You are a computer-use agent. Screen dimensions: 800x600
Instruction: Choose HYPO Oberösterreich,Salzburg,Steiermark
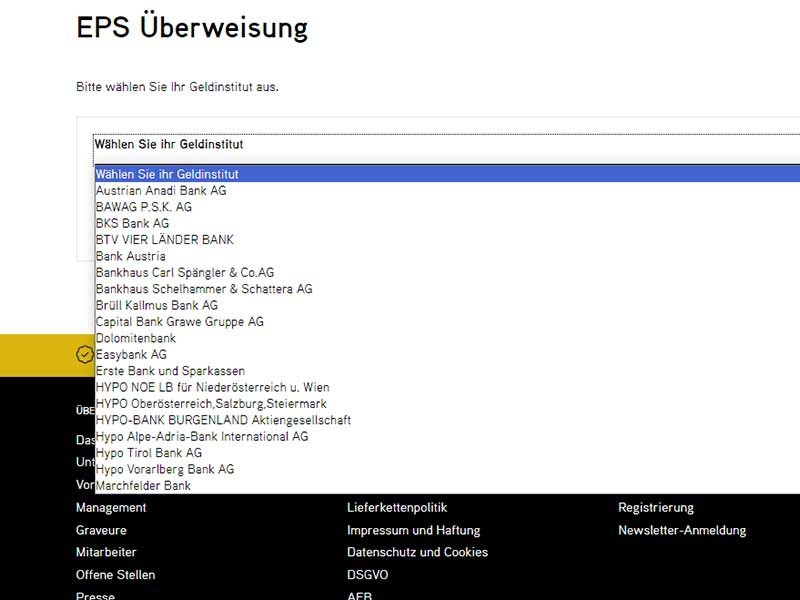[x=447, y=403]
